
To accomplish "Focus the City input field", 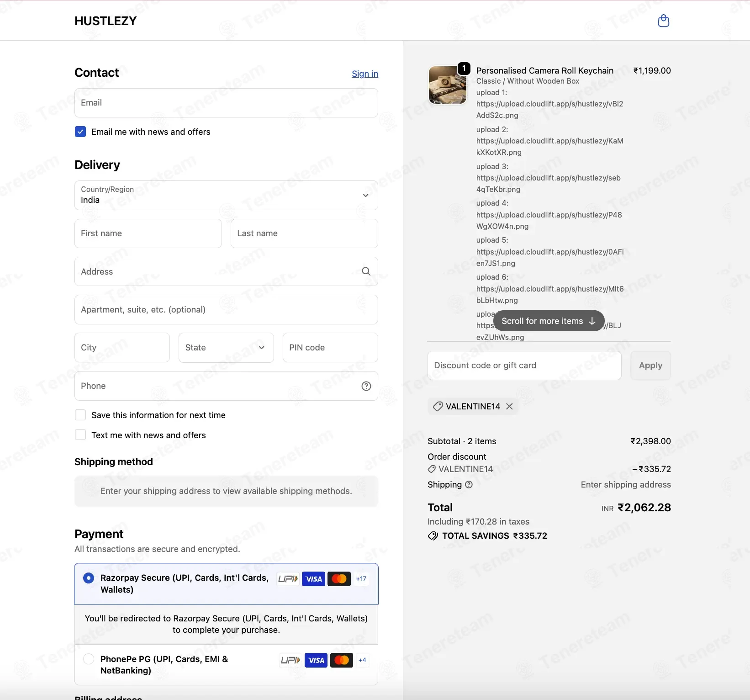I will (x=122, y=348).
